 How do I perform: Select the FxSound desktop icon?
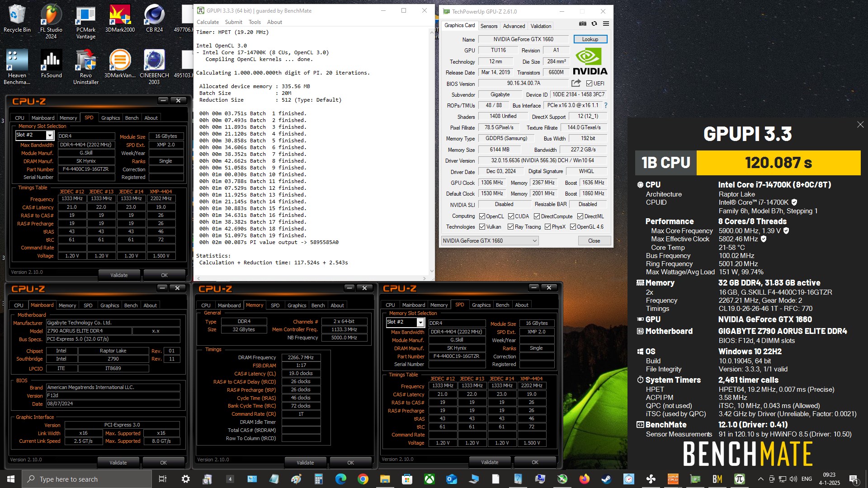51,64
